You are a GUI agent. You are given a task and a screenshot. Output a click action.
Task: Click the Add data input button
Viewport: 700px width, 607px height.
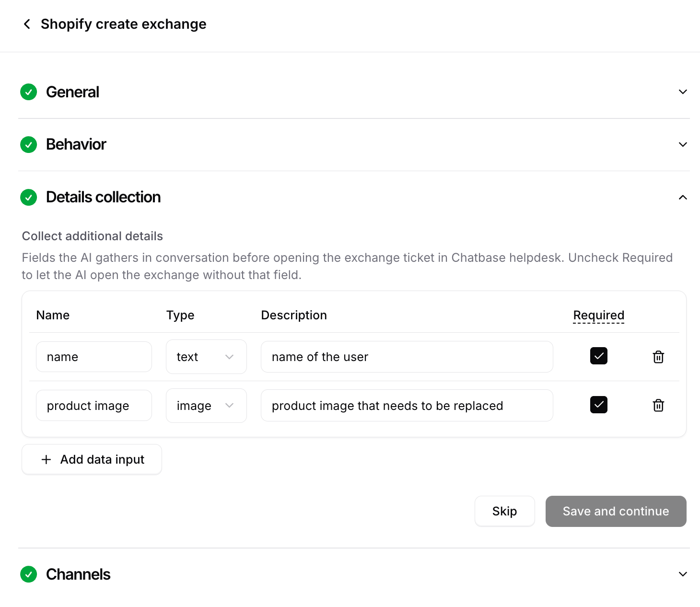[x=92, y=459]
